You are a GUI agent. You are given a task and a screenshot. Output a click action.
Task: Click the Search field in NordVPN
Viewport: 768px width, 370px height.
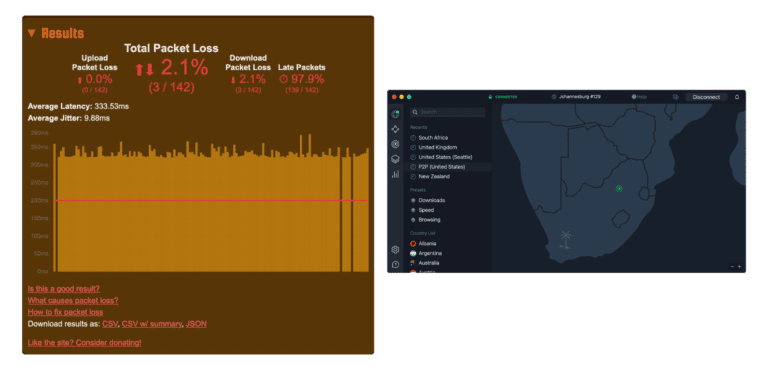pyautogui.click(x=448, y=112)
